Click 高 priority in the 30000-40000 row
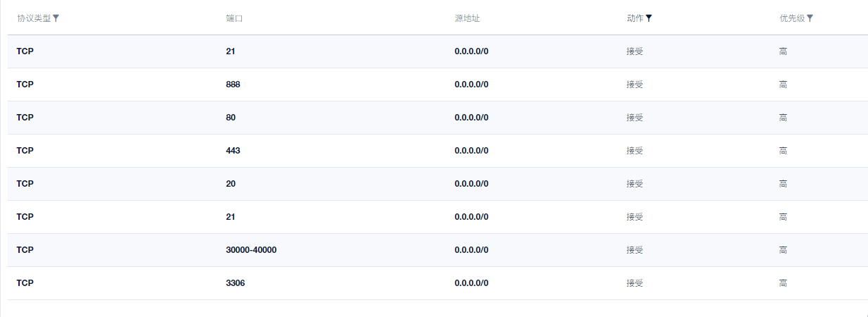 click(x=783, y=250)
